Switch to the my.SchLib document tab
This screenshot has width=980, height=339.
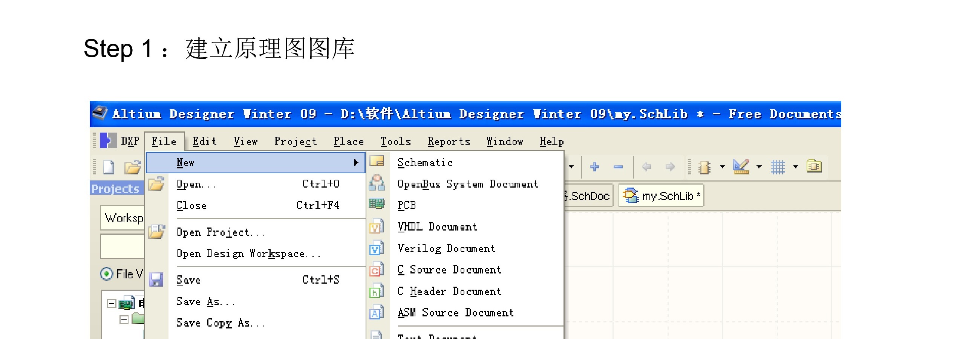click(661, 195)
